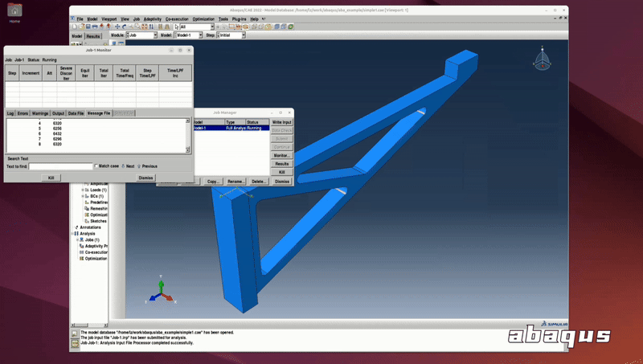Click the view triad at viewport corner

point(162,290)
